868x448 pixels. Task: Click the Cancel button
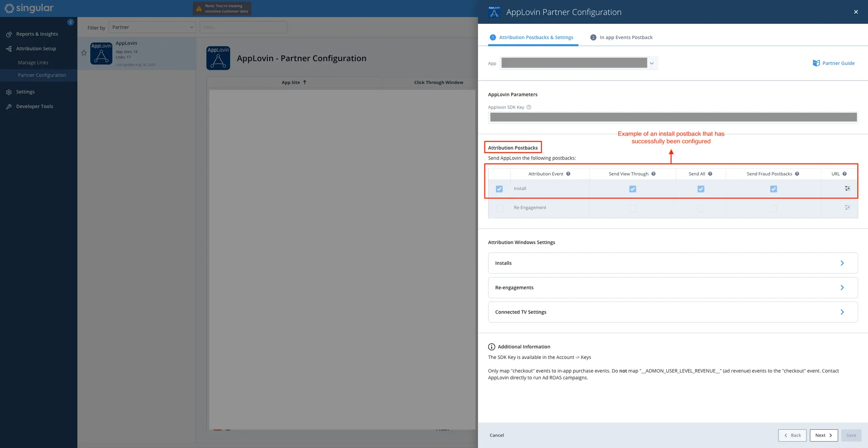pos(497,435)
